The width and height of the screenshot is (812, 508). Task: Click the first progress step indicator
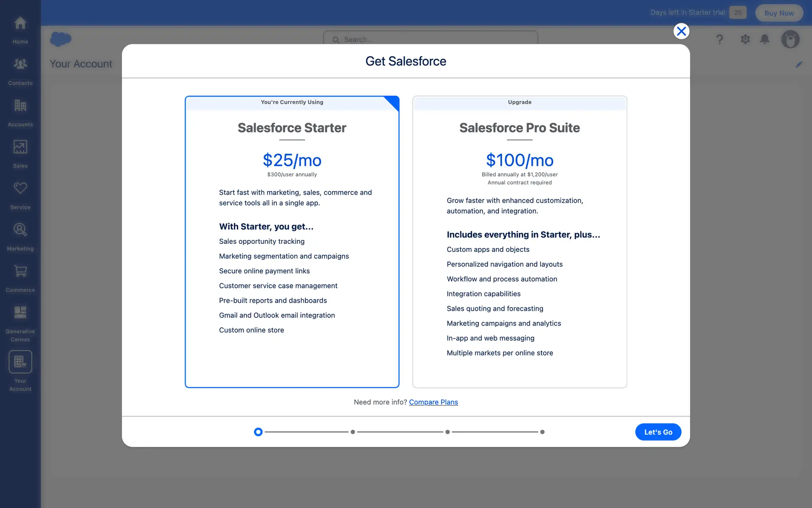[258, 432]
